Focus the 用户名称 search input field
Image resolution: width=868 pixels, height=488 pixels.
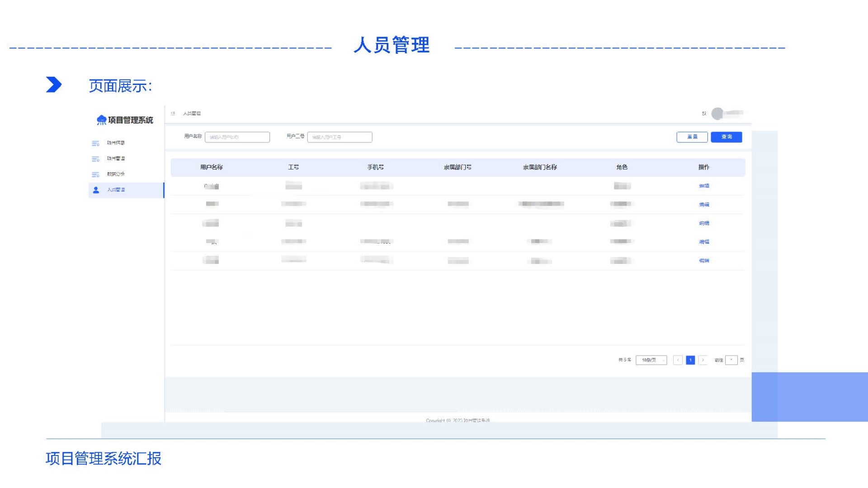click(237, 137)
